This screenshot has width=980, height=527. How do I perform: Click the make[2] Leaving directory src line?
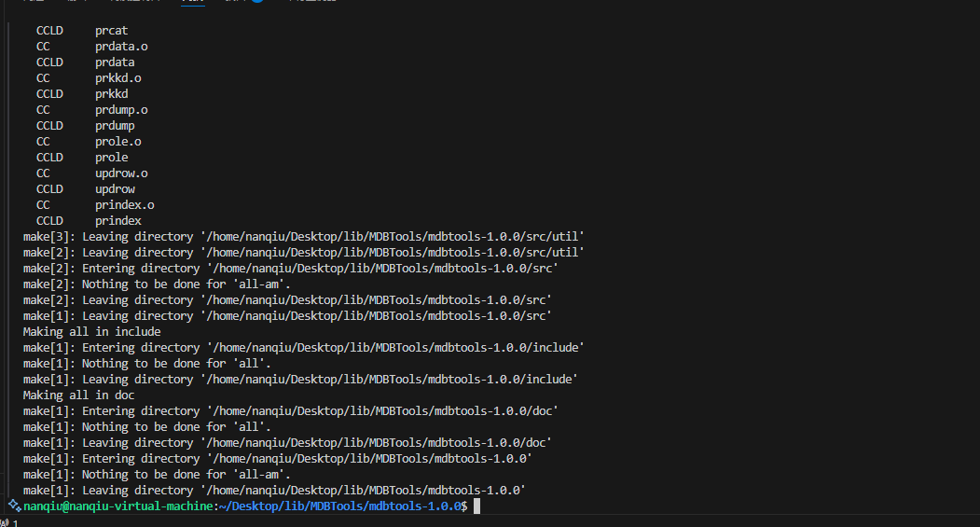287,300
